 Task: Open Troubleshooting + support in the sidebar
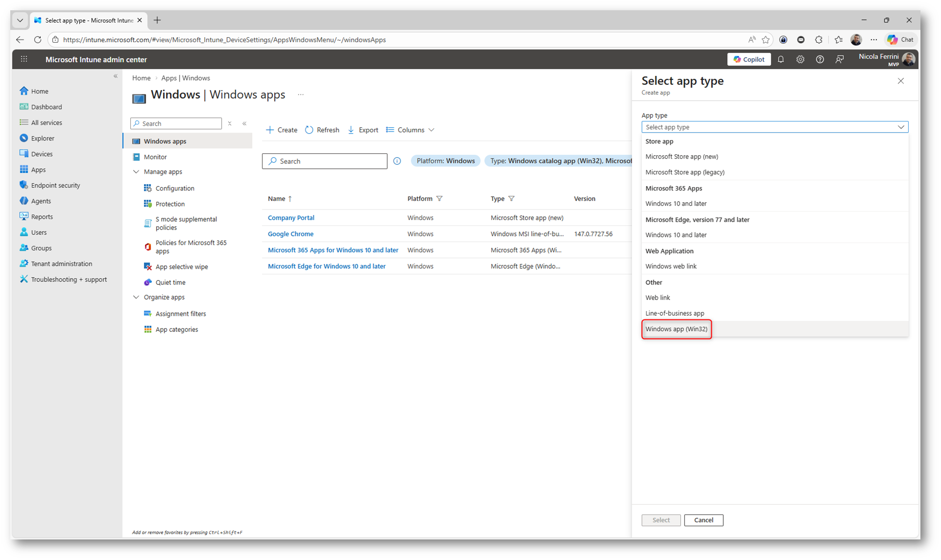pos(69,279)
